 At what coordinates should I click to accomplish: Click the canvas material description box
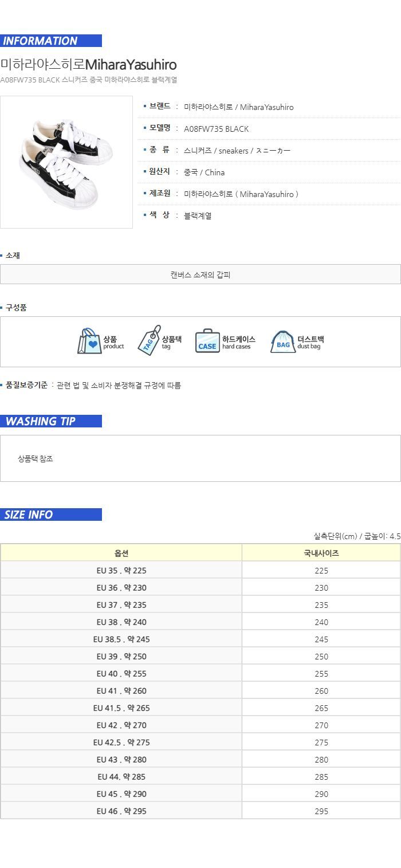click(x=200, y=274)
